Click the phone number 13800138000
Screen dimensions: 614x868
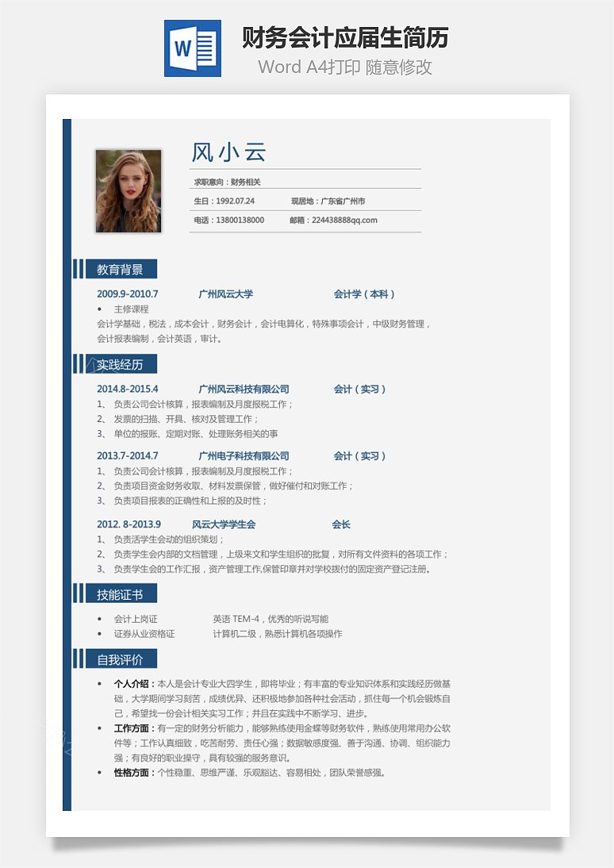tap(240, 220)
